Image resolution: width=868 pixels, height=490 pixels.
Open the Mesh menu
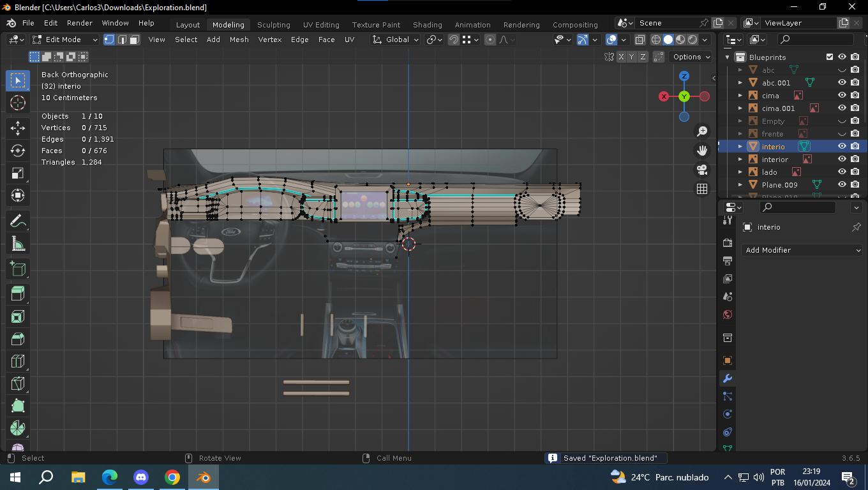[239, 40]
